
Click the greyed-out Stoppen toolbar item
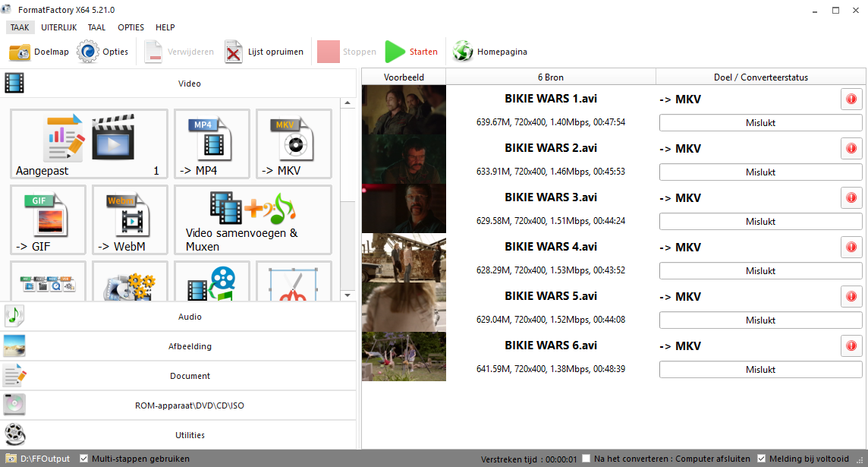pos(347,52)
